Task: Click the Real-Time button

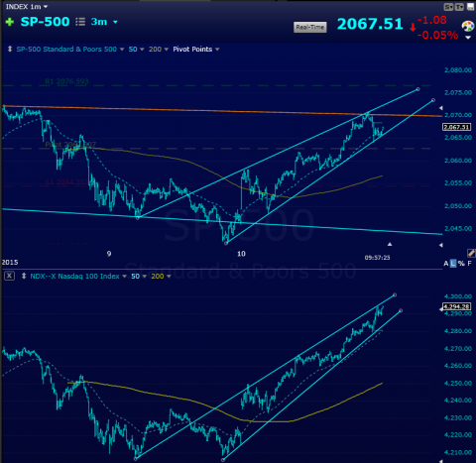Action: (x=309, y=27)
